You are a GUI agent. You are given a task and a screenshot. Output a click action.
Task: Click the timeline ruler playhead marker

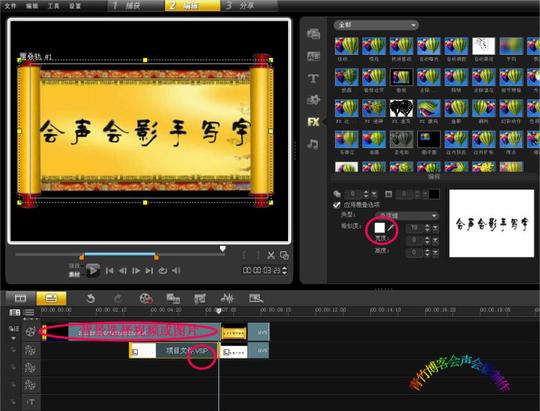(218, 311)
